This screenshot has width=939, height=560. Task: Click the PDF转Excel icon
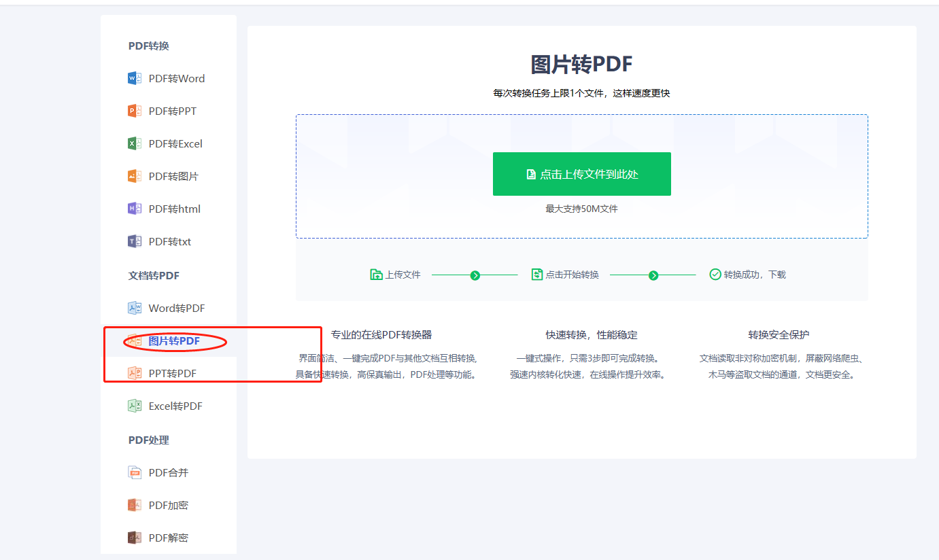135,143
